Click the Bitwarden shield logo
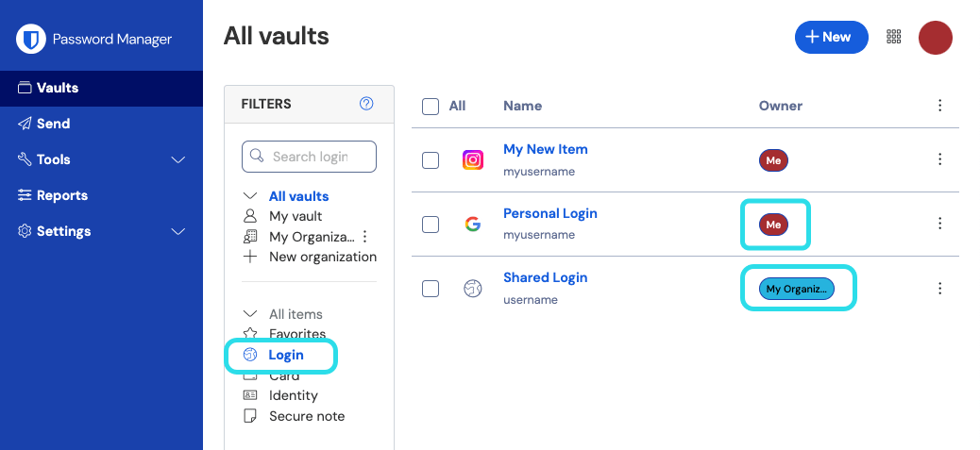 [x=31, y=40]
